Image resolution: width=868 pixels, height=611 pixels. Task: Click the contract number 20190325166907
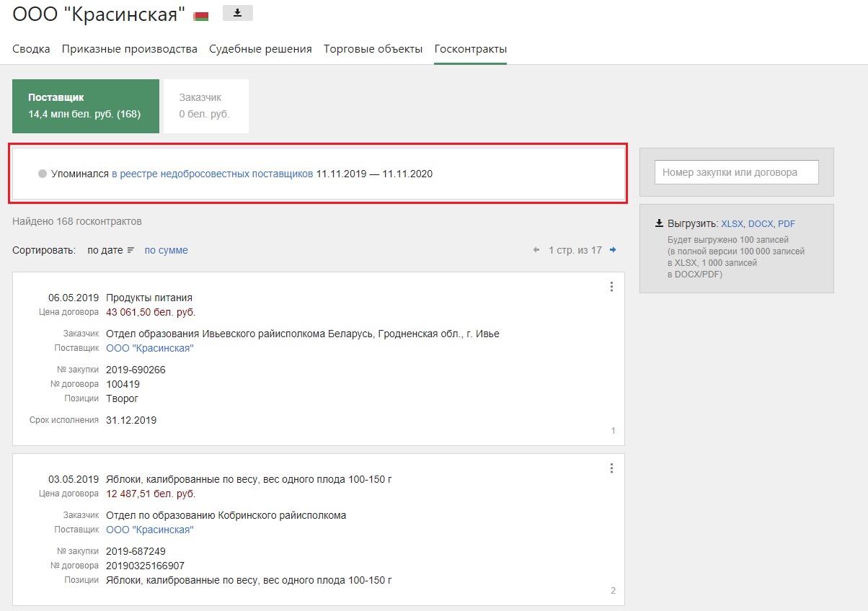145,566
